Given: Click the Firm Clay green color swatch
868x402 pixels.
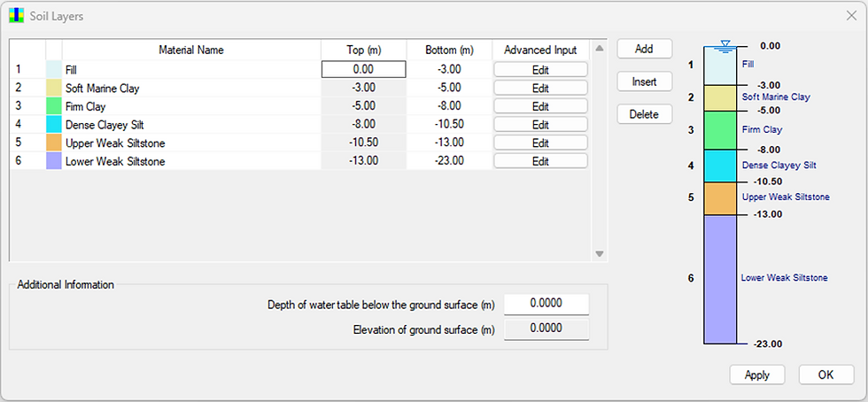Looking at the screenshot, I should click(x=53, y=106).
